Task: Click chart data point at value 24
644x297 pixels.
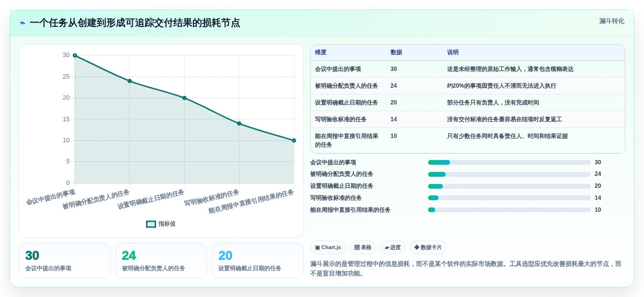Action: 129,81
